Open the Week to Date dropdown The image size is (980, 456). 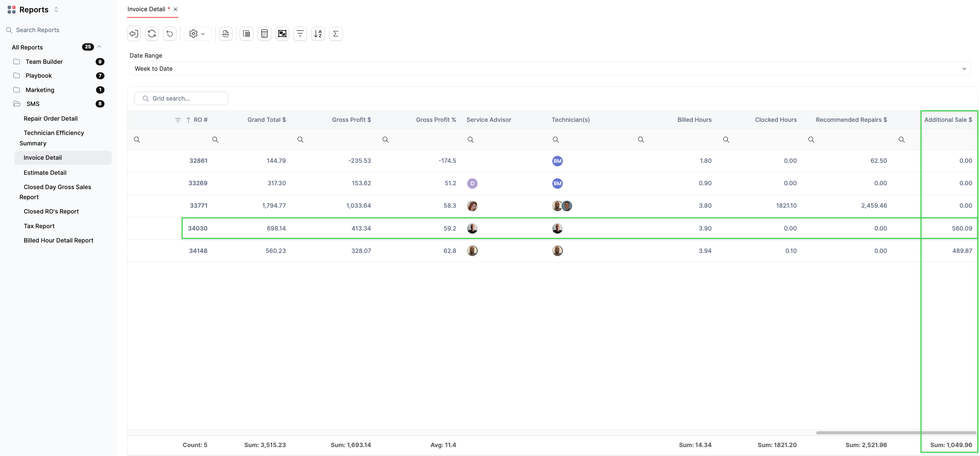coord(550,68)
